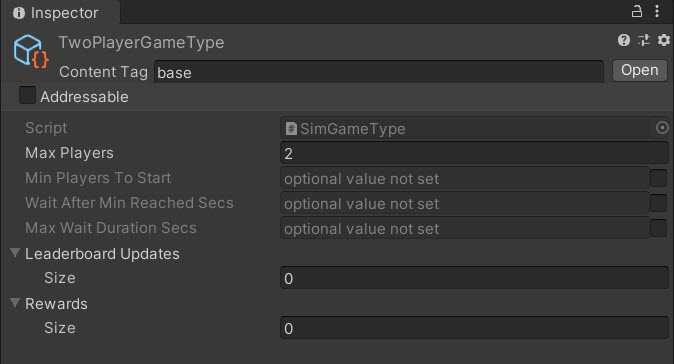Open the Inspector three-dot options menu
This screenshot has height=364, width=674.
pos(657,11)
